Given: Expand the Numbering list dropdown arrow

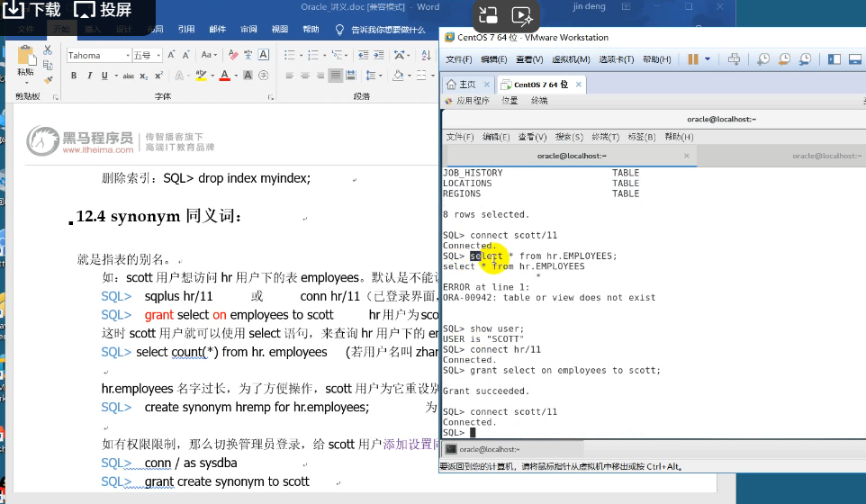Looking at the screenshot, I should [325, 55].
